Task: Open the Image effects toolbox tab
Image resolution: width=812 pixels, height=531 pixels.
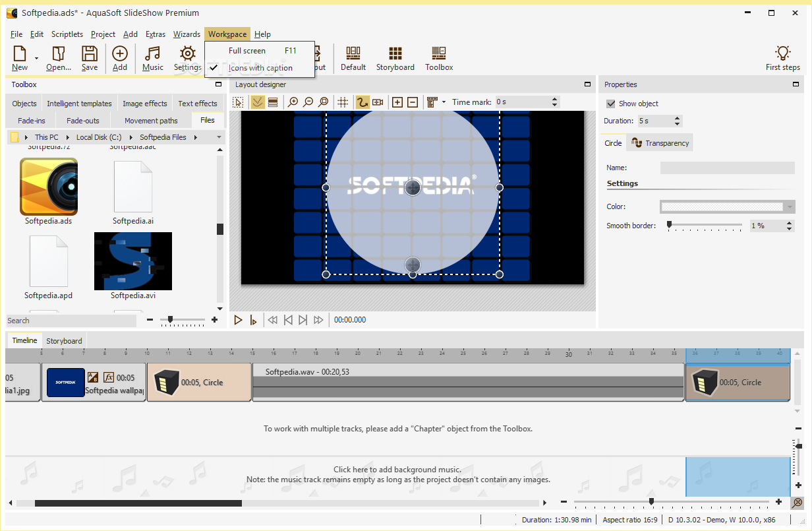Action: pos(145,104)
